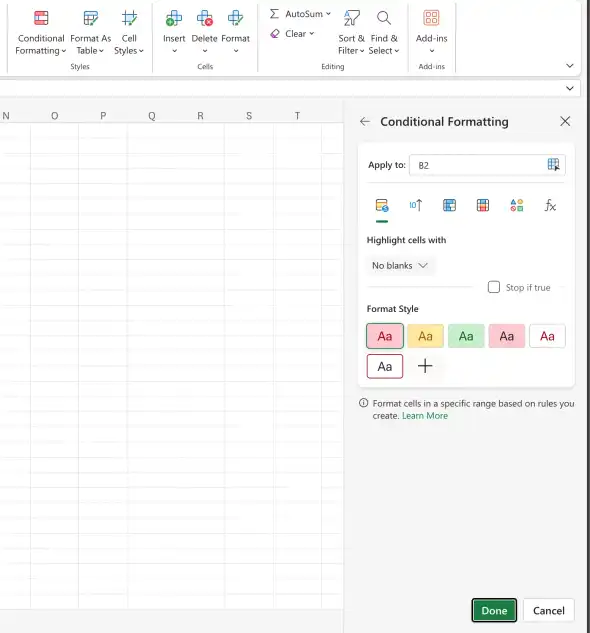
Task: Choose the yellow fill format style
Action: 425,336
